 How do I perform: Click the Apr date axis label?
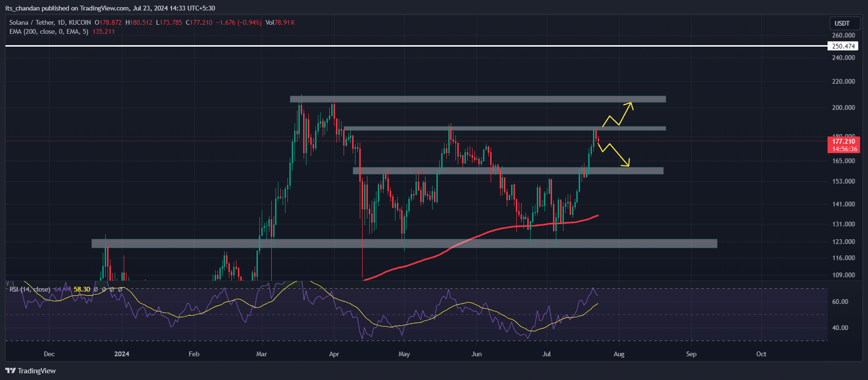[334, 354]
